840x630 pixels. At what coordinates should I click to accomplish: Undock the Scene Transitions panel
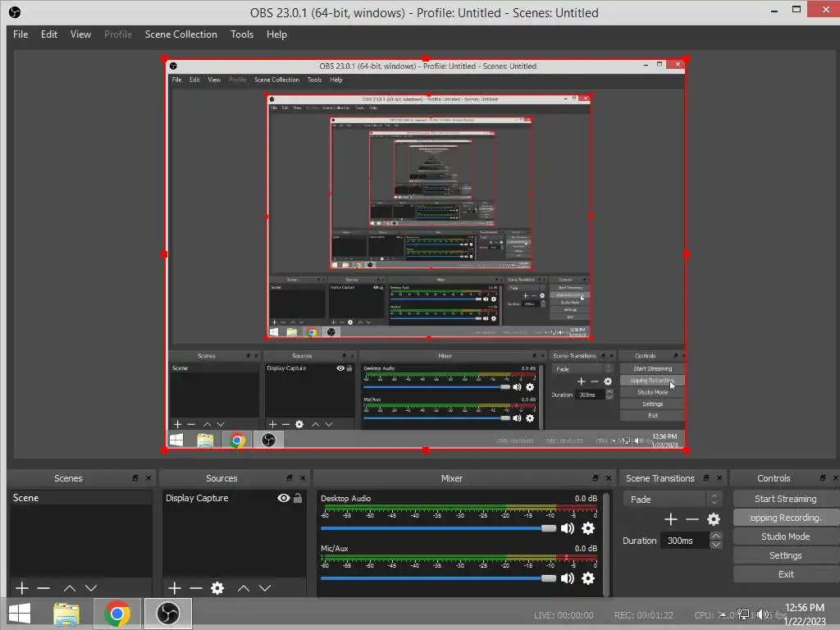click(706, 478)
